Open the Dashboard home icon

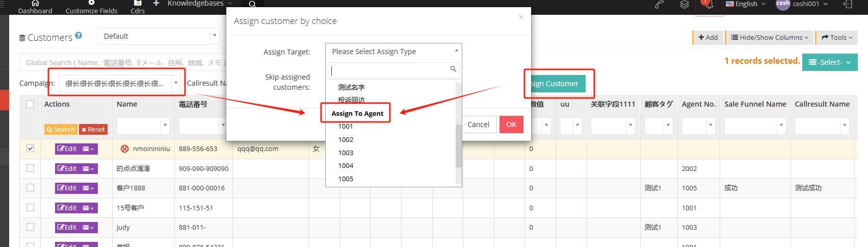click(x=35, y=3)
